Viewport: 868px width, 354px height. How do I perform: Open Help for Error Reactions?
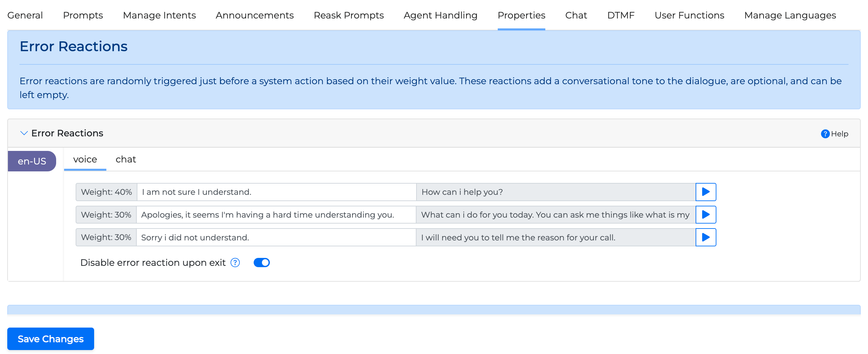coord(834,134)
